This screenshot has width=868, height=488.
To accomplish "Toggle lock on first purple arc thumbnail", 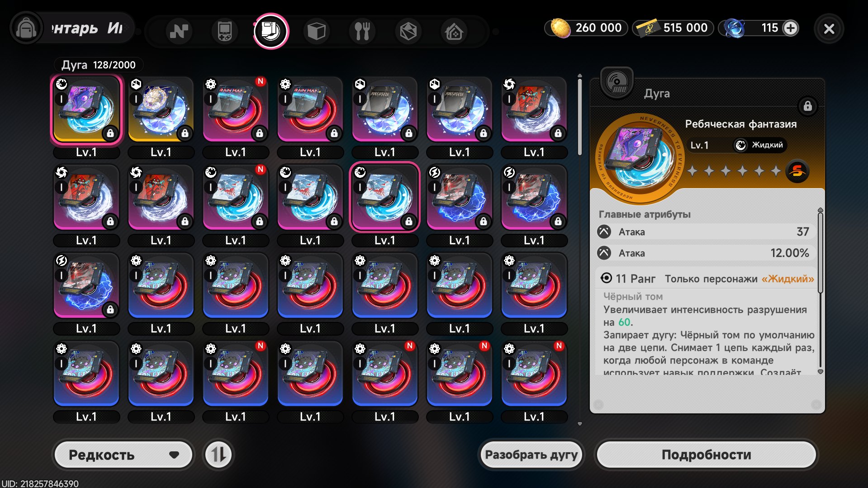I will coord(110,133).
